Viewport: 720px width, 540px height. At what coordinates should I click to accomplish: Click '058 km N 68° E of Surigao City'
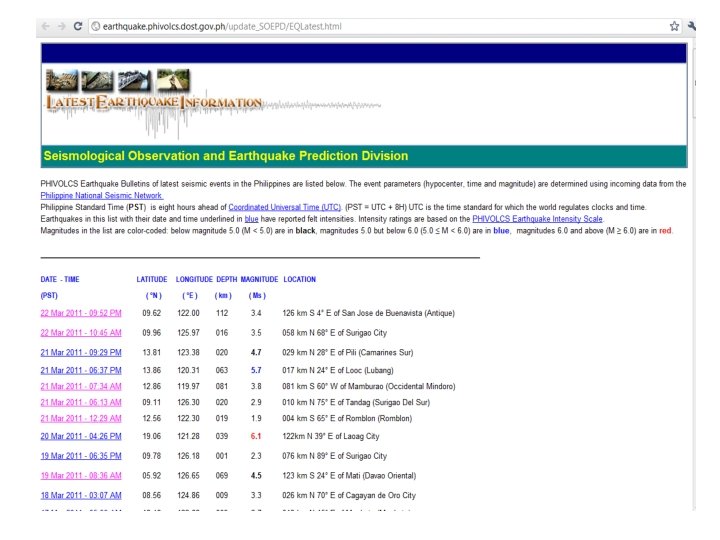(334, 333)
